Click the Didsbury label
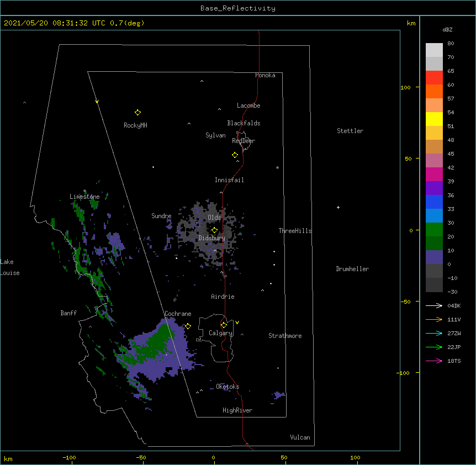 point(212,238)
